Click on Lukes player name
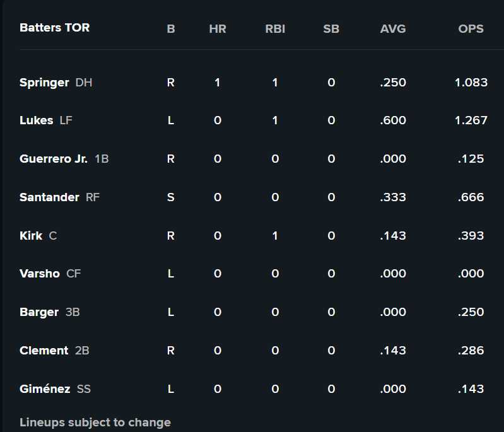The image size is (504, 432). (x=37, y=120)
